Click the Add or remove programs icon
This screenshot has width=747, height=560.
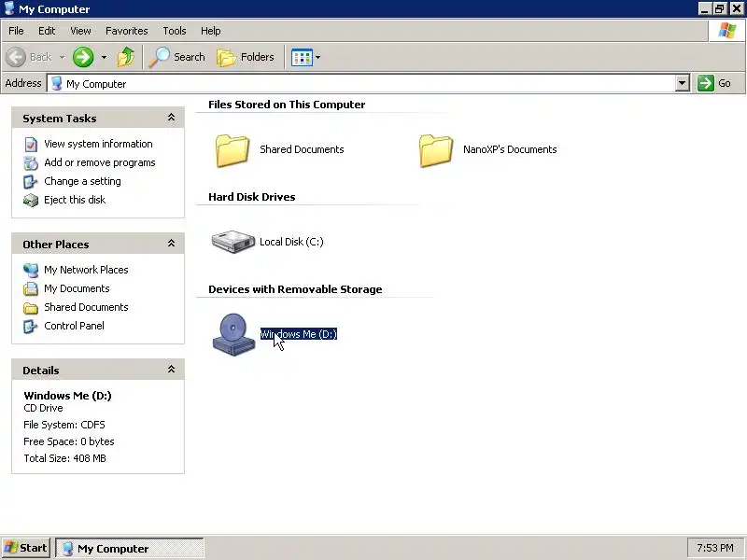(x=31, y=162)
